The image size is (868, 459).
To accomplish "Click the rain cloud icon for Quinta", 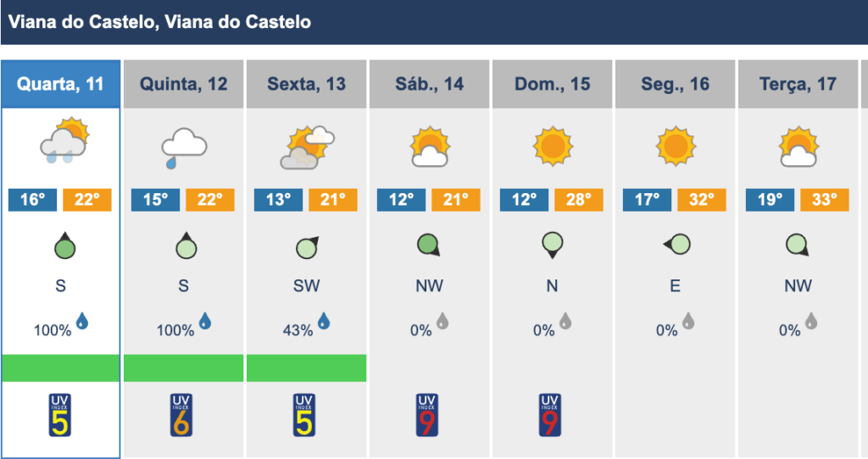I will pos(184,147).
